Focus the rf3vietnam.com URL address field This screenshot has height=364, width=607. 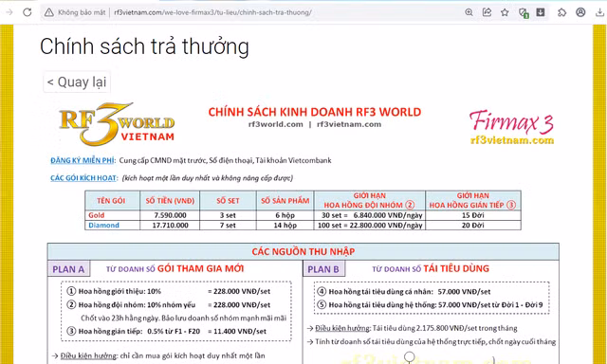(212, 12)
